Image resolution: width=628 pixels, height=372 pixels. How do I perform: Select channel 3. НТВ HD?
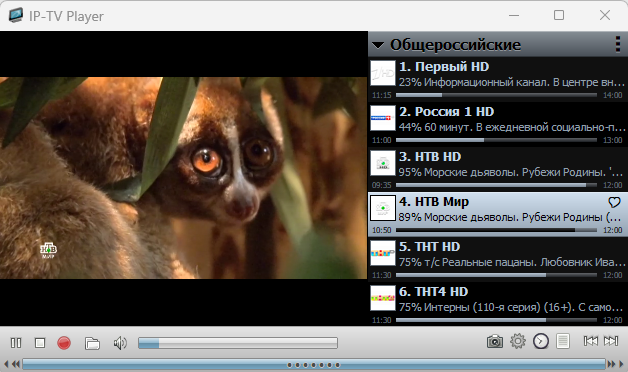tap(498, 169)
